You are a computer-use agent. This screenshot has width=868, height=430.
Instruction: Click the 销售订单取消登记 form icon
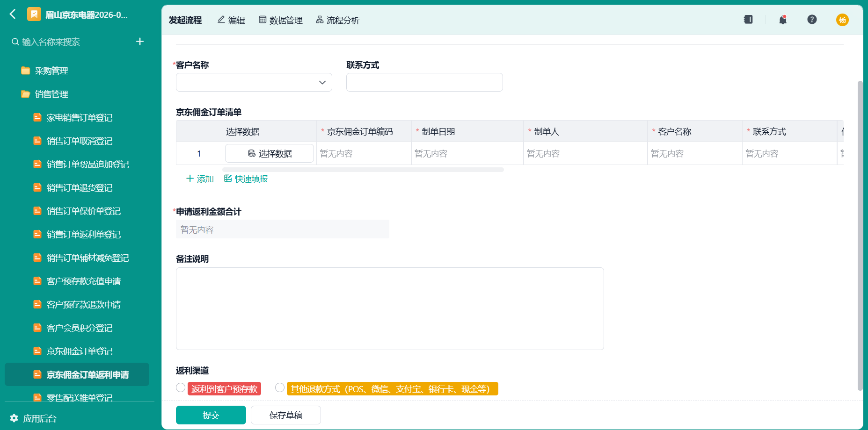pyautogui.click(x=37, y=141)
